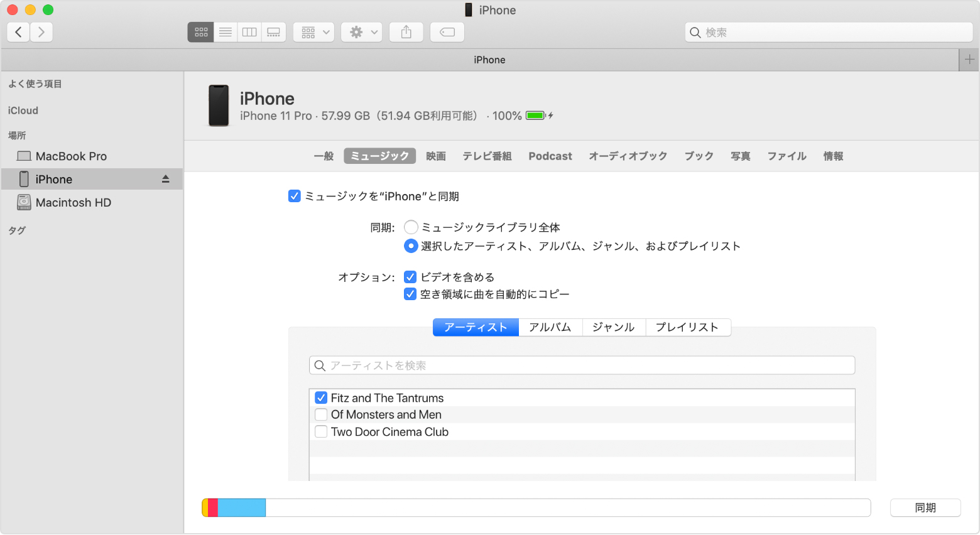The height and width of the screenshot is (535, 980).
Task: Click the yellow storage bar segment
Action: point(205,507)
